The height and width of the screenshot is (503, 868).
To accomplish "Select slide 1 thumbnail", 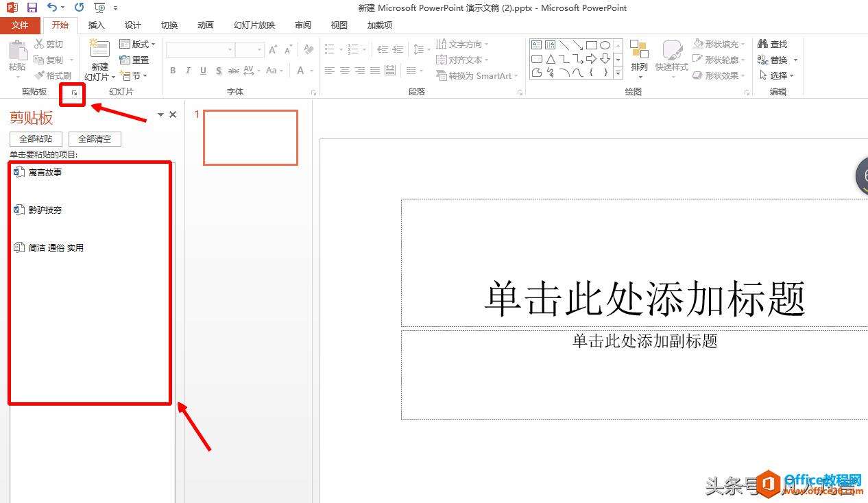I will (x=250, y=138).
